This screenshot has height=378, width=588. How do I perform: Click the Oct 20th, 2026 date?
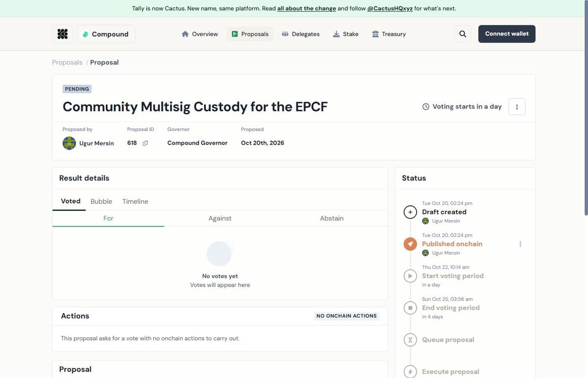click(263, 143)
